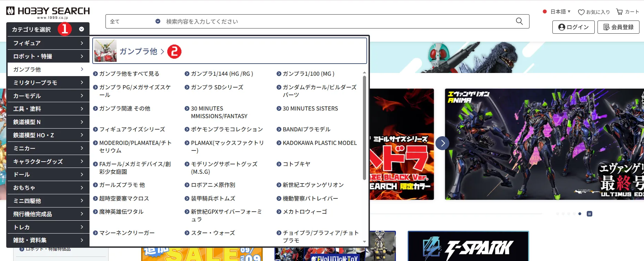Expand the 鉄道模型 N category
The height and width of the screenshot is (261, 644).
click(x=48, y=122)
